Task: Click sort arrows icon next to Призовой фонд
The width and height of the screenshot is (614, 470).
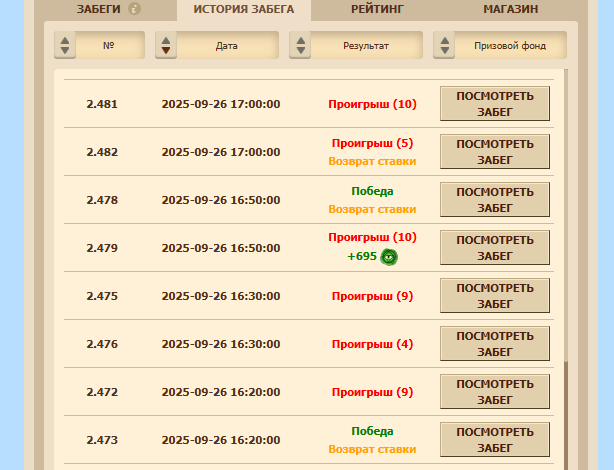Action: 443,46
